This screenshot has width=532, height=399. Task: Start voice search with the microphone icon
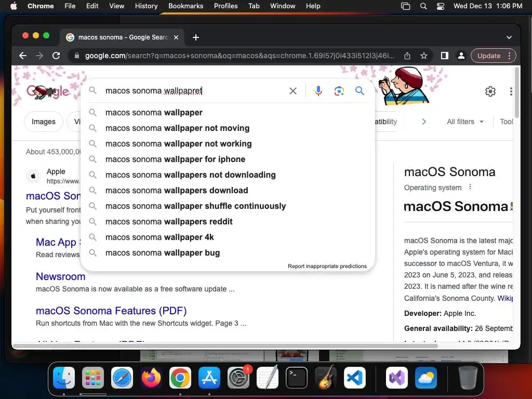point(318,91)
